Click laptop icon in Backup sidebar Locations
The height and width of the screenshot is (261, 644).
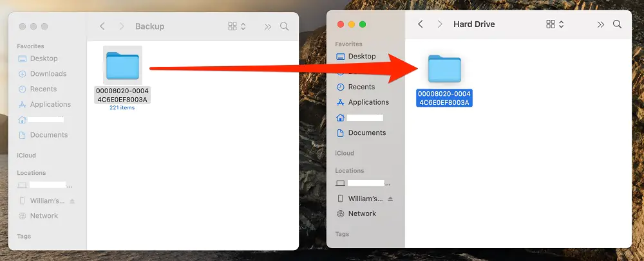point(22,186)
